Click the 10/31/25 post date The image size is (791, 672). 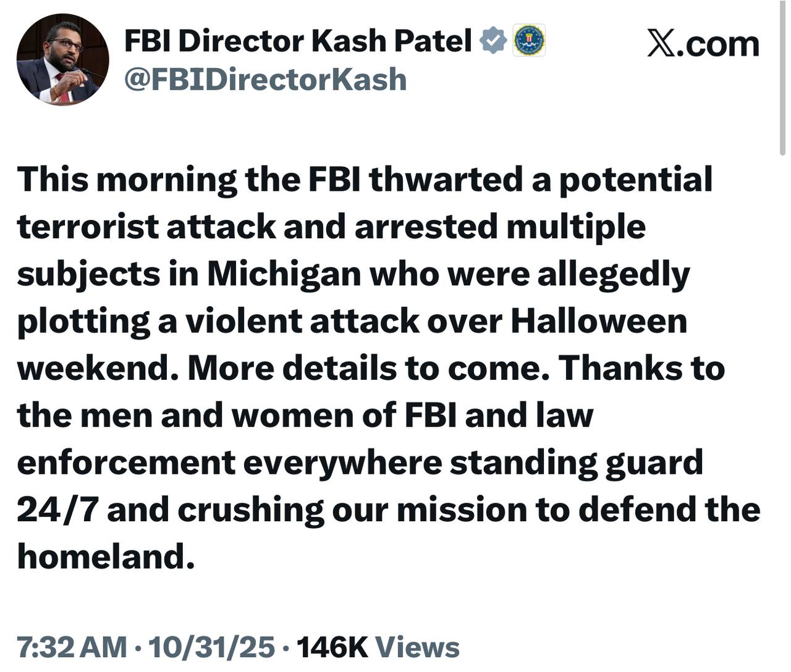[211, 647]
